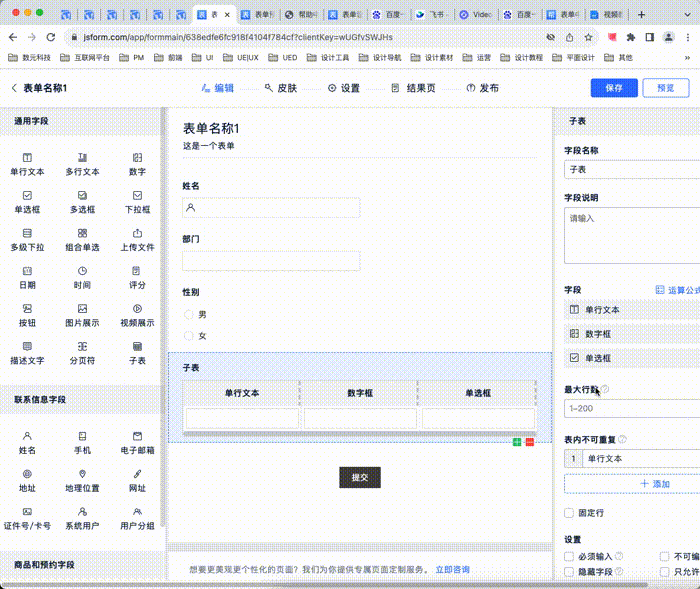The image size is (700, 589).
Task: Tick the 必须输入 checkbox
Action: [570, 557]
